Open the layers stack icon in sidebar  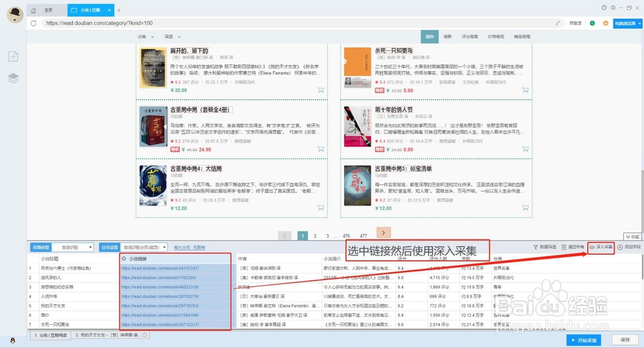[13, 78]
